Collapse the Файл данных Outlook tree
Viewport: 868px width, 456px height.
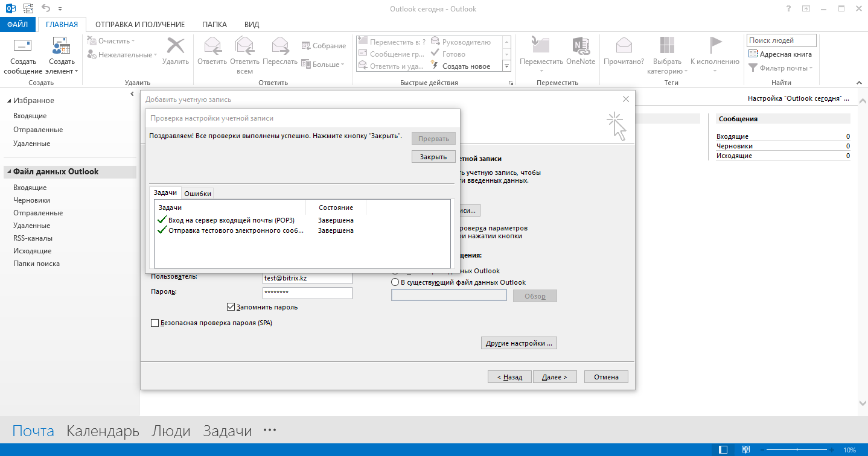point(8,172)
